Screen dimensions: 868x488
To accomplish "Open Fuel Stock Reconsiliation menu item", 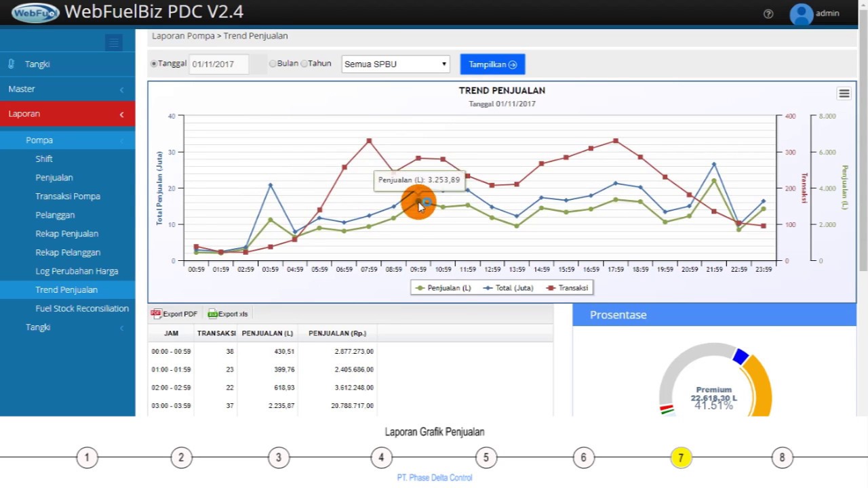I will 82,308.
